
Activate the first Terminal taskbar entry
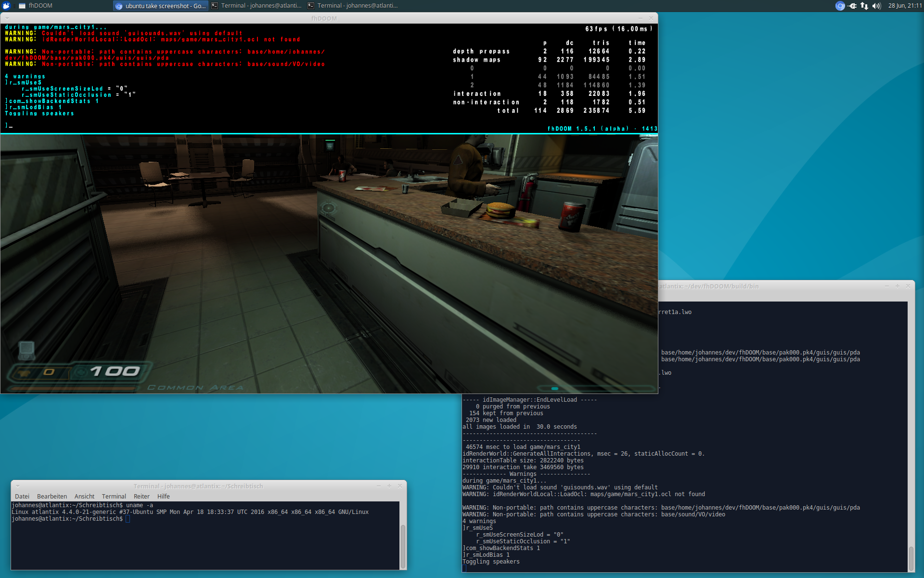click(257, 6)
